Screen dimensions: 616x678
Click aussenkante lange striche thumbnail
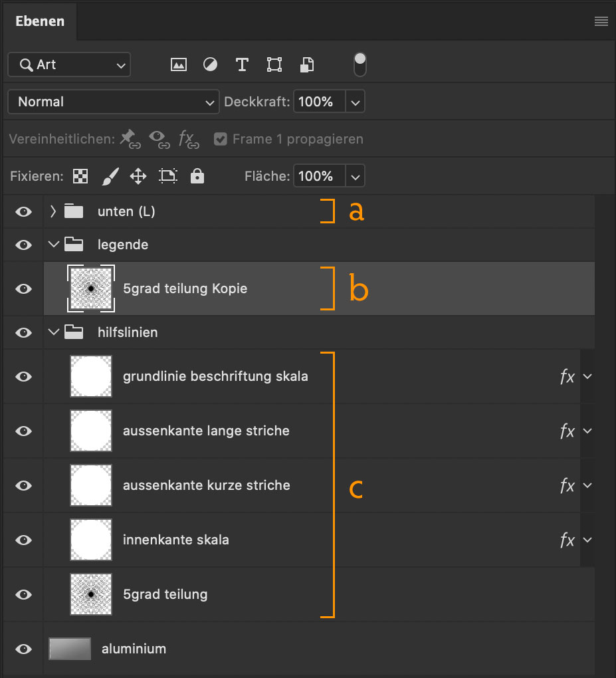click(91, 431)
